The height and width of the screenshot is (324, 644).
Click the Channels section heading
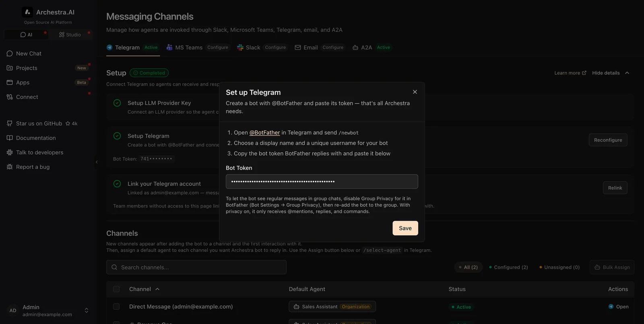[x=122, y=233]
